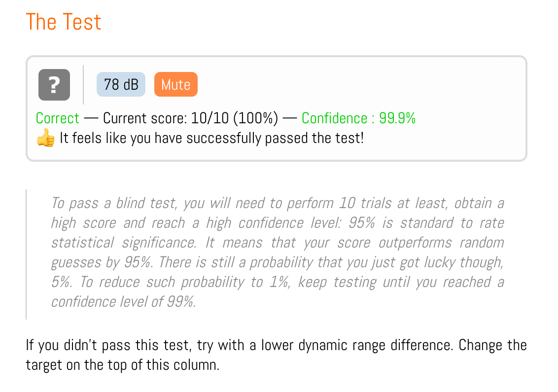This screenshot has height=392, width=558.
Task: Click the blockquote's gray vertical bar
Action: (26, 254)
